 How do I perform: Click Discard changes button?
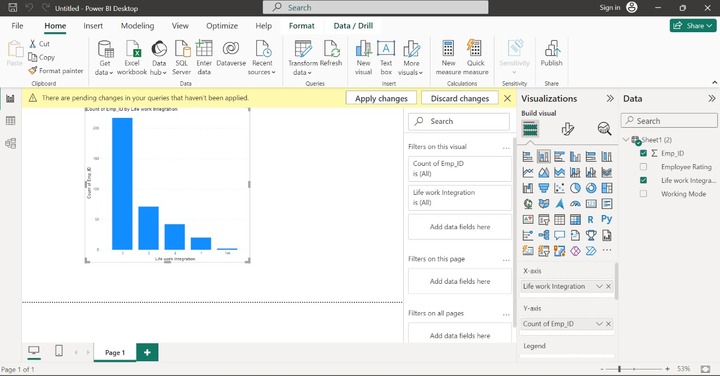[460, 98]
